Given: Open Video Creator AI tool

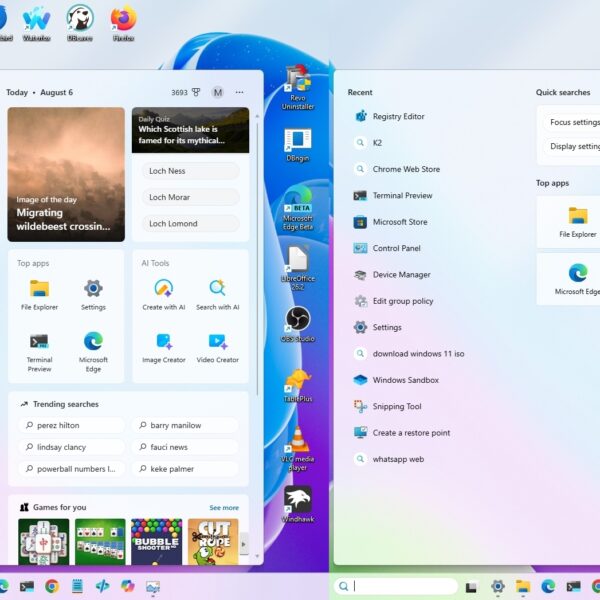Looking at the screenshot, I should [217, 348].
